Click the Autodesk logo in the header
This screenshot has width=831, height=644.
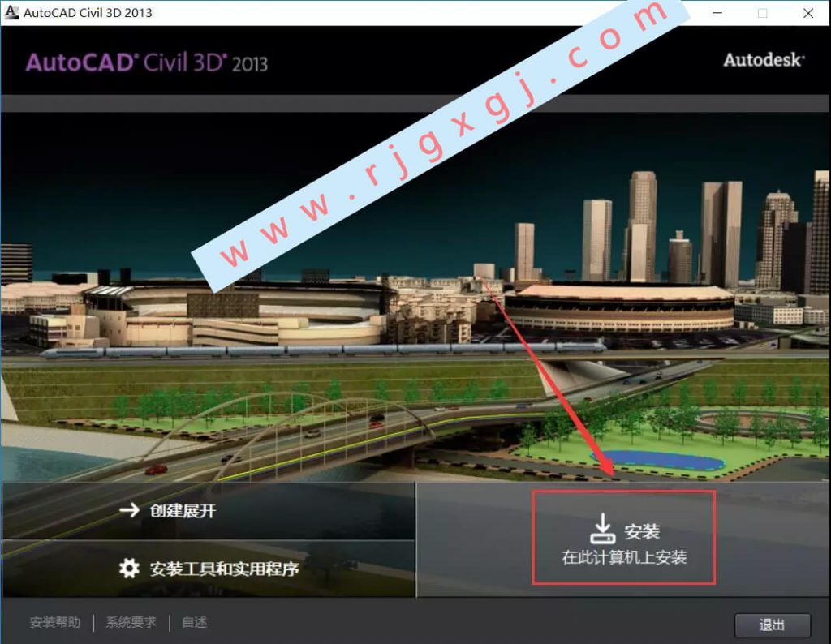click(x=764, y=60)
